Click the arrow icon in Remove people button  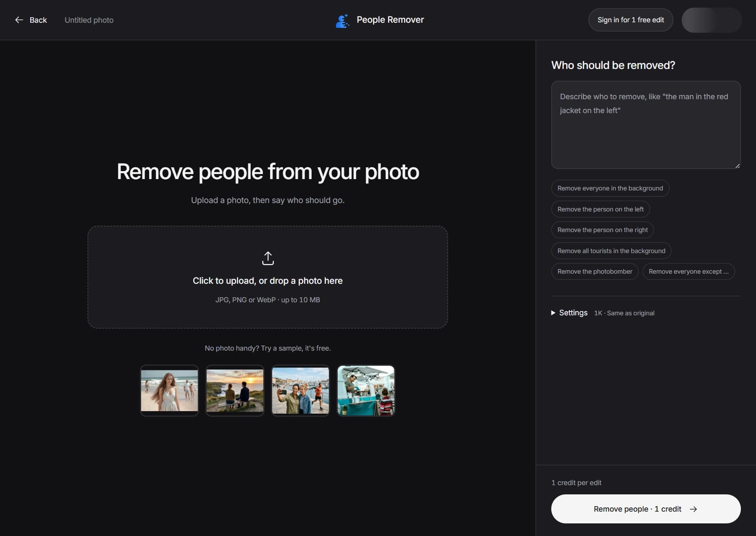click(x=693, y=509)
